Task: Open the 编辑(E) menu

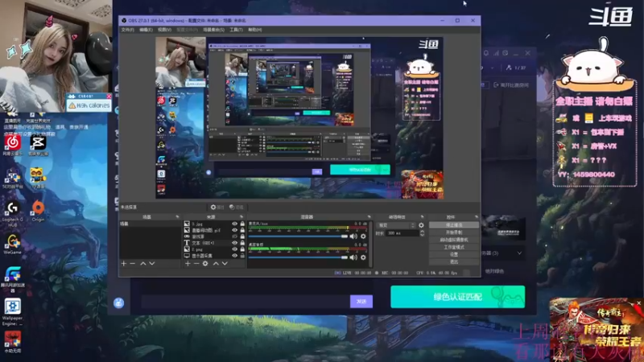Action: [146, 30]
